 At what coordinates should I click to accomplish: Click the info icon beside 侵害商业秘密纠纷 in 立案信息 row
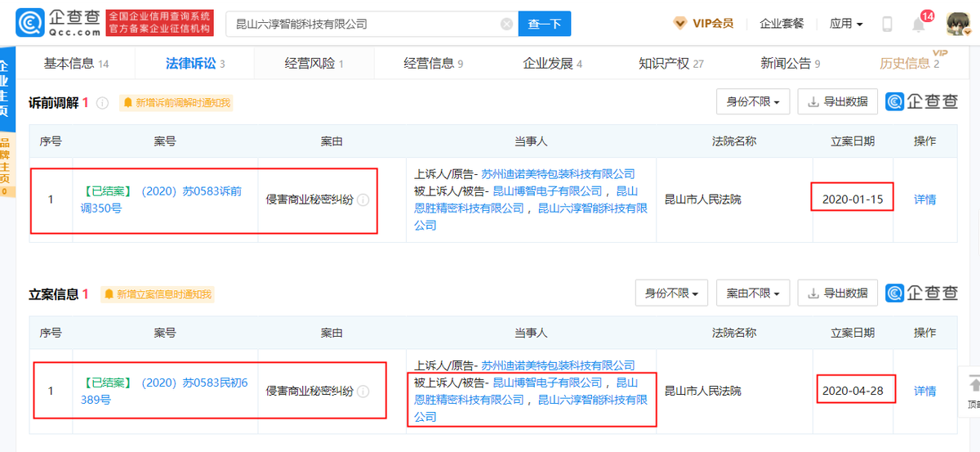[x=363, y=392]
